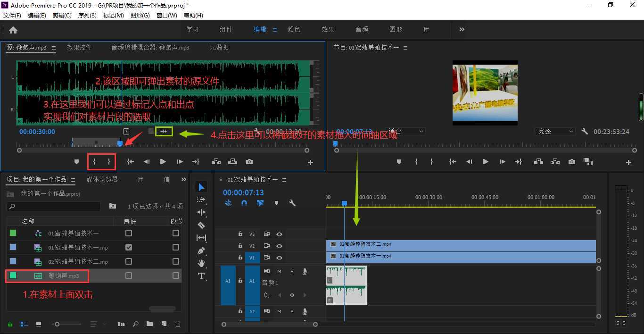Image resolution: width=644 pixels, height=334 pixels.
Task: Solo audio track A2
Action: (292, 311)
